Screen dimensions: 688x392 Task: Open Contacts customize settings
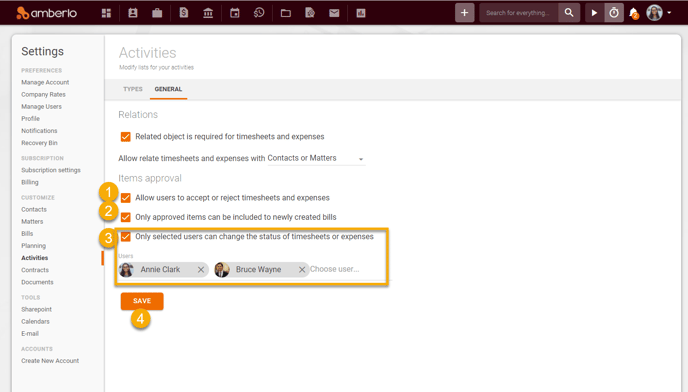[34, 209]
